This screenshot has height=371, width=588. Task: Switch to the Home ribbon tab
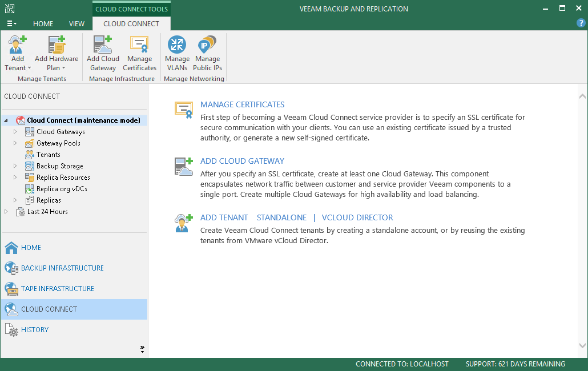(43, 23)
